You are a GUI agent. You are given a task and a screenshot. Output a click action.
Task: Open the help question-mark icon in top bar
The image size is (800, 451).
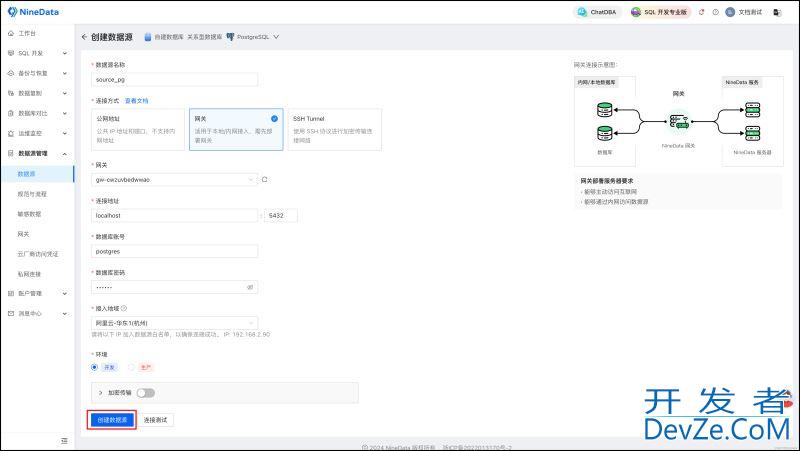[715, 12]
